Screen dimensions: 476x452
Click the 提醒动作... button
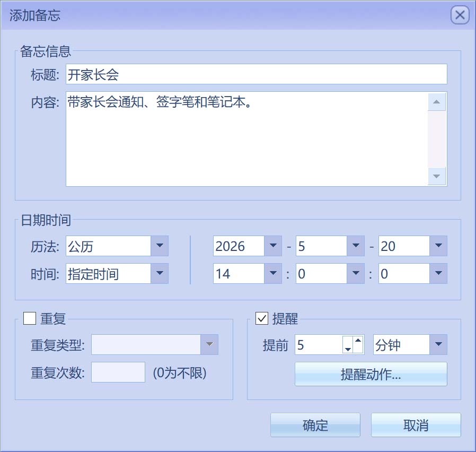371,374
